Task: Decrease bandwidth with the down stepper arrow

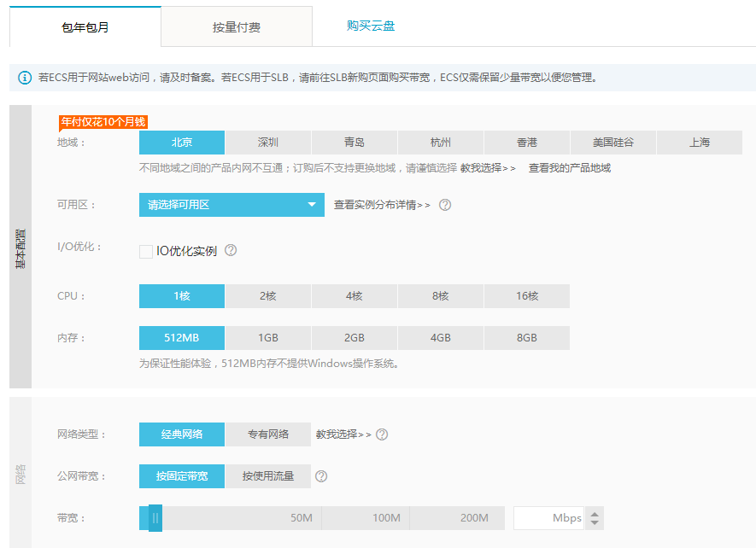Action: [595, 522]
